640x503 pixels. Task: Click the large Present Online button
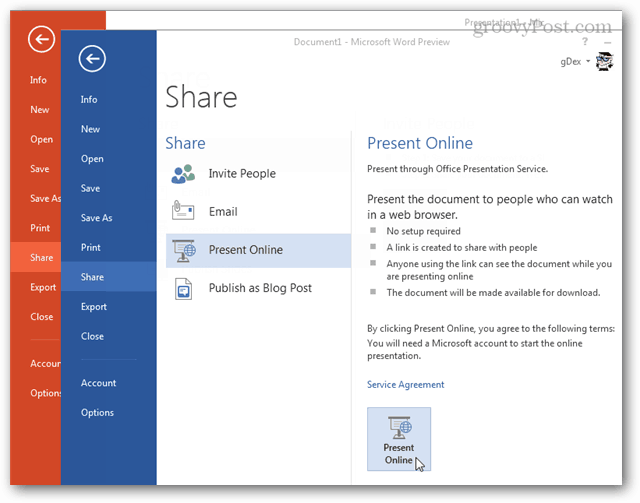point(399,439)
